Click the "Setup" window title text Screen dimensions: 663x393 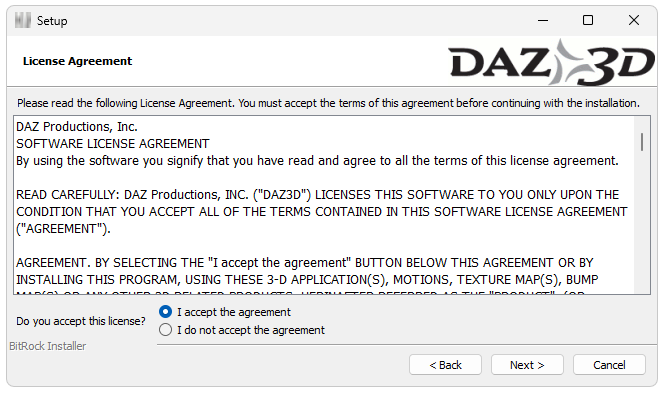(52, 21)
